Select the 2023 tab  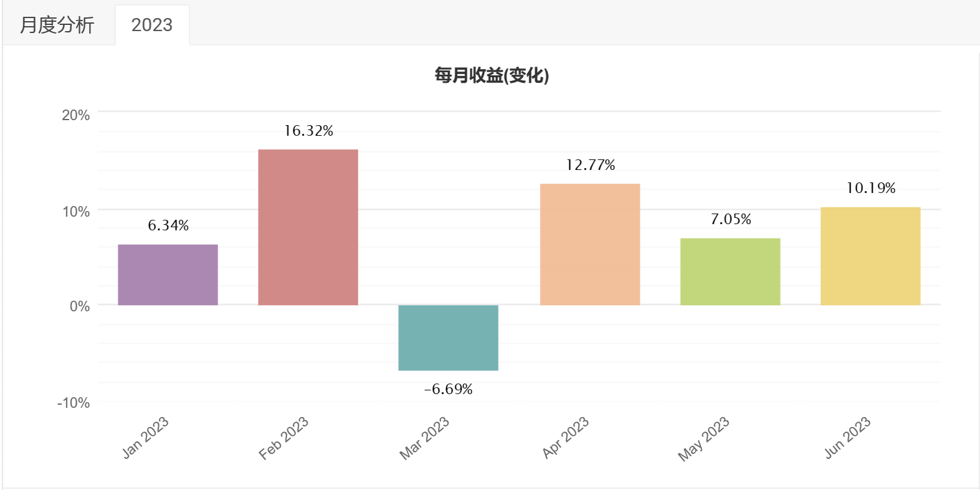tap(152, 25)
